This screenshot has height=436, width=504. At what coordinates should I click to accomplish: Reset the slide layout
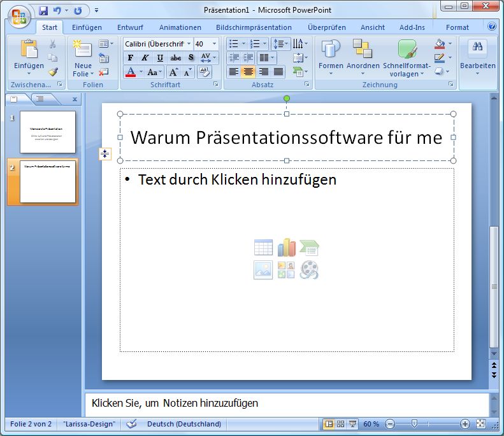104,58
